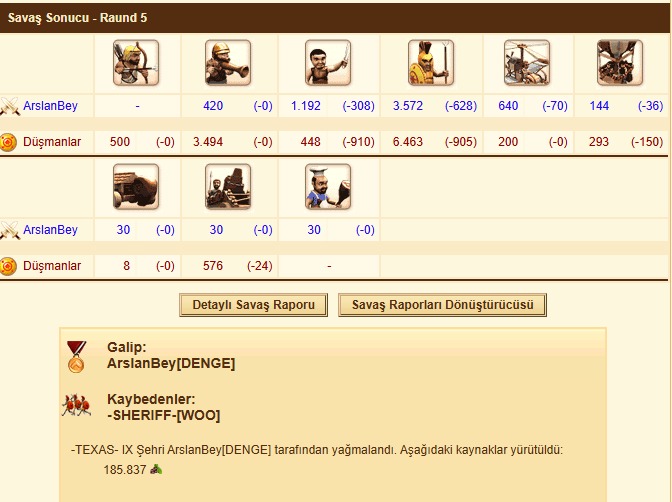Click the orange shield icon beside upper Düşmanlar
This screenshot has width=672, height=502.
[8, 142]
